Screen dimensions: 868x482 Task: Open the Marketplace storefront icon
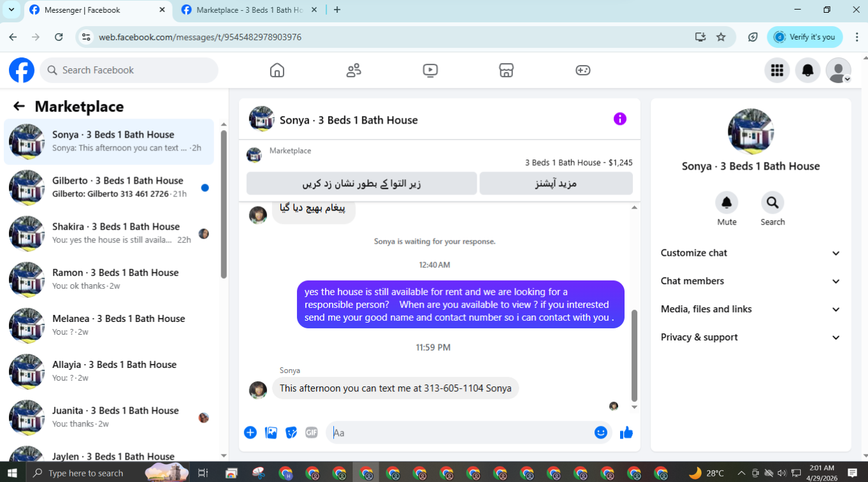point(507,70)
